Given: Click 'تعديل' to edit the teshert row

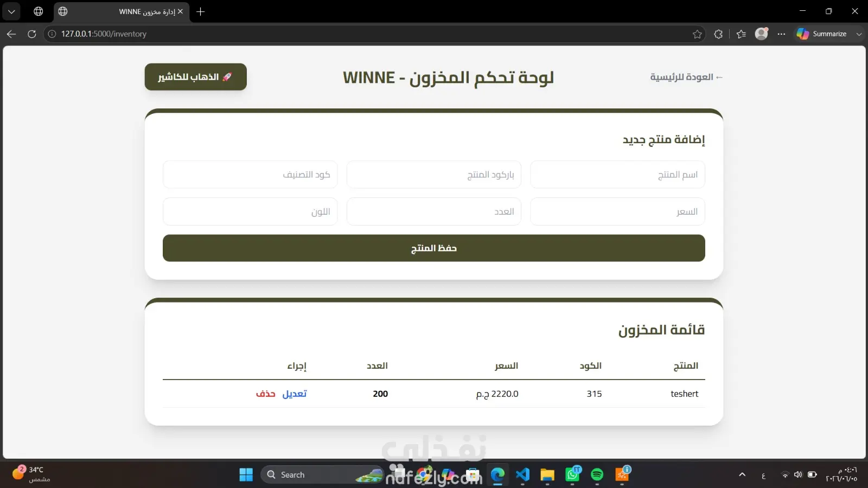Looking at the screenshot, I should tap(295, 394).
